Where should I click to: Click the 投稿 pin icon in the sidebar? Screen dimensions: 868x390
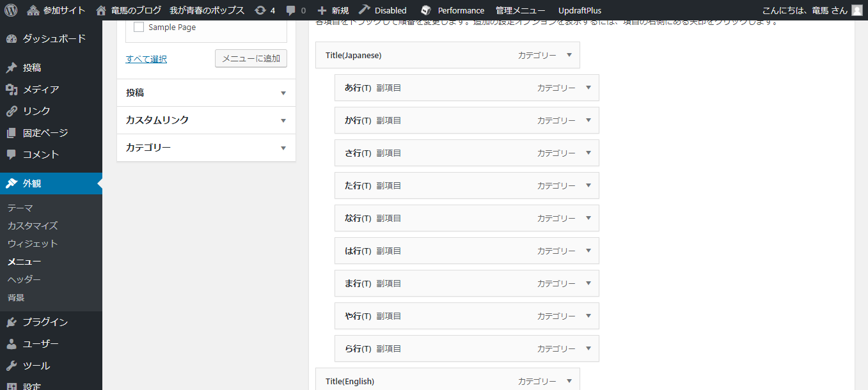click(x=12, y=68)
